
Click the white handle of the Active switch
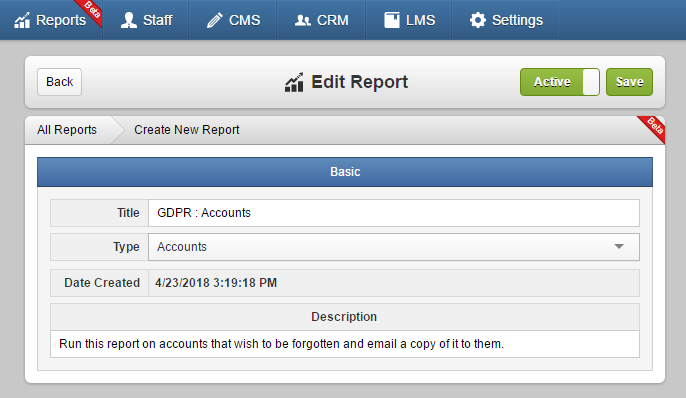click(591, 82)
